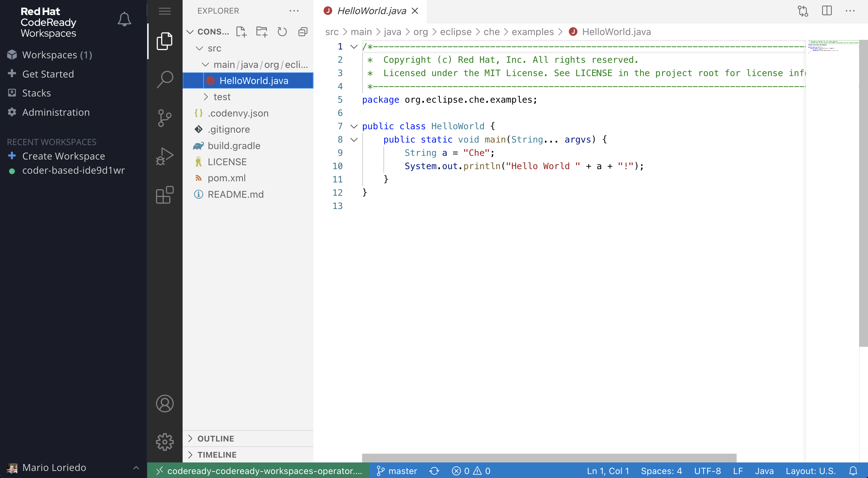
Task: Split the editor to the right
Action: point(827,11)
